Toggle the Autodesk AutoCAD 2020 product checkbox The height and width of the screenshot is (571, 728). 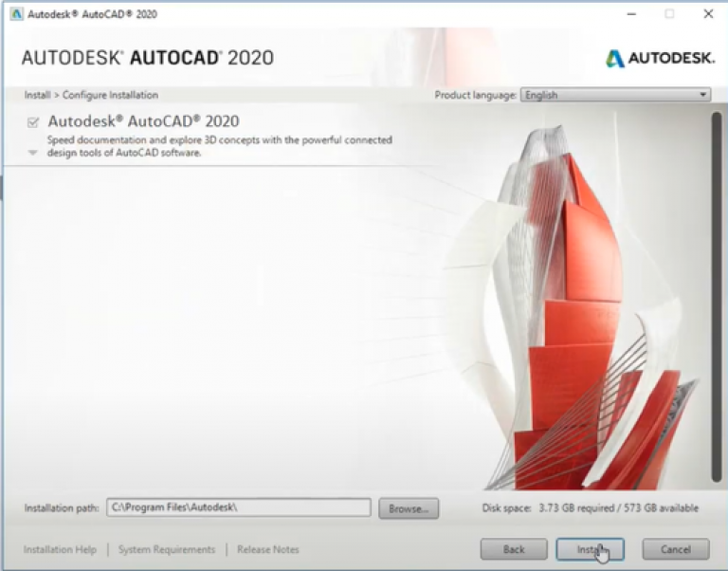point(33,122)
